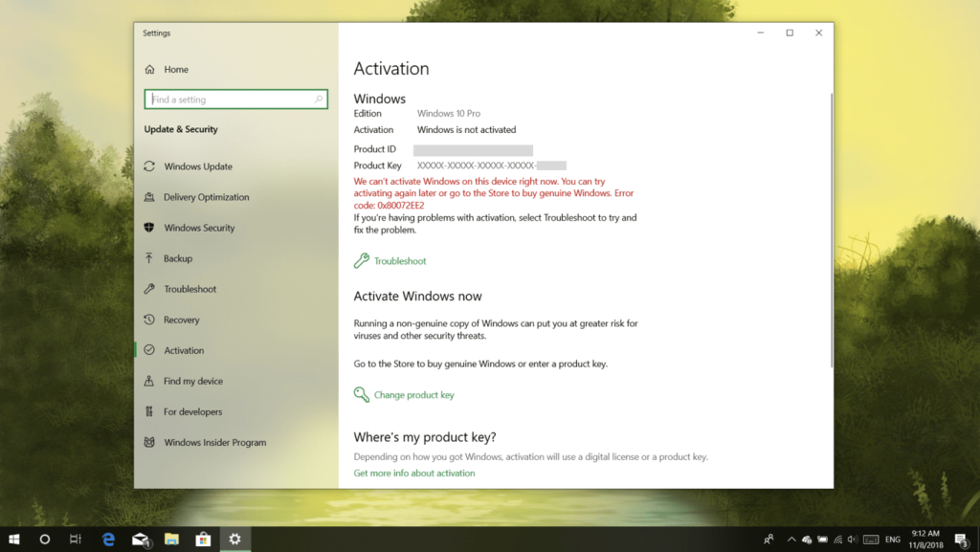This screenshot has width=980, height=552.
Task: Click the For developers tools icon
Action: [x=149, y=410]
